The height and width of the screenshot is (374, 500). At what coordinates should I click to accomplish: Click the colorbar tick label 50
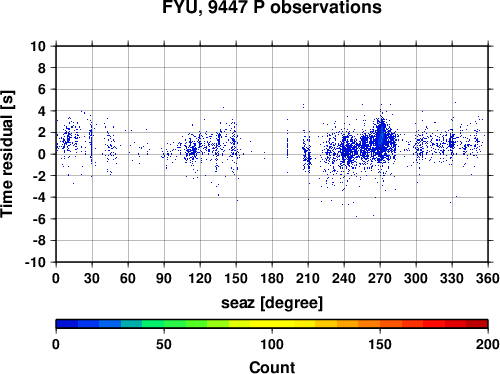click(x=164, y=344)
